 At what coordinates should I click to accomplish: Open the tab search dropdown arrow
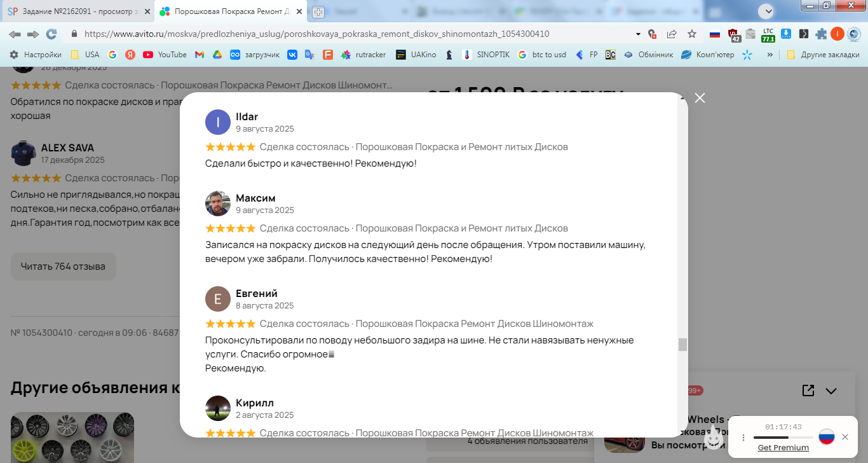pos(766,11)
